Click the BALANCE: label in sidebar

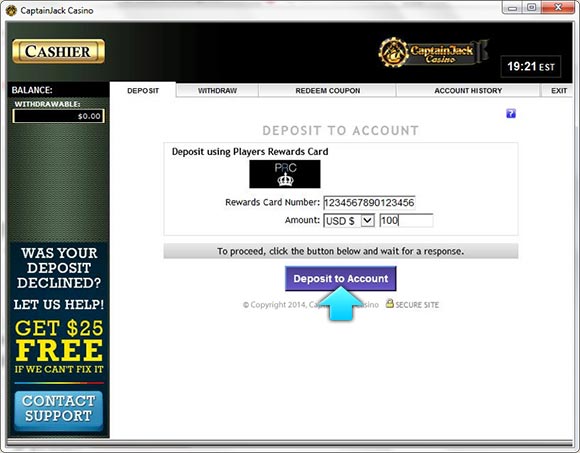pos(32,90)
